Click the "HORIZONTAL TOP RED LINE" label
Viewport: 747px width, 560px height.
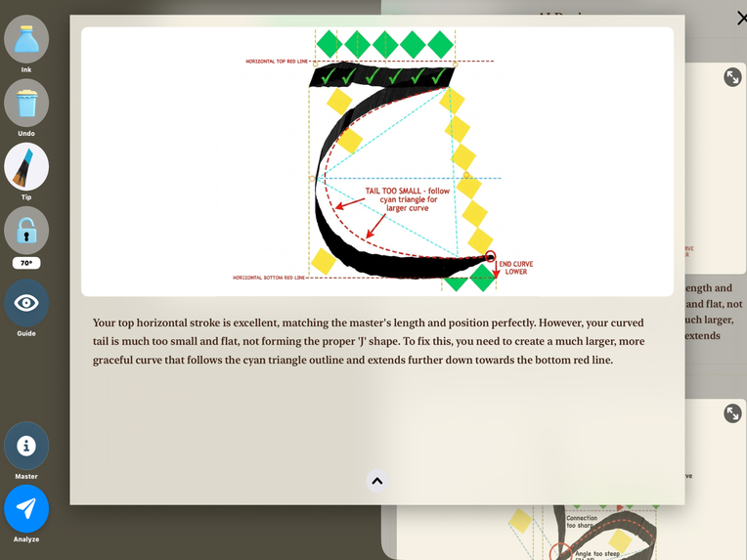coord(277,62)
